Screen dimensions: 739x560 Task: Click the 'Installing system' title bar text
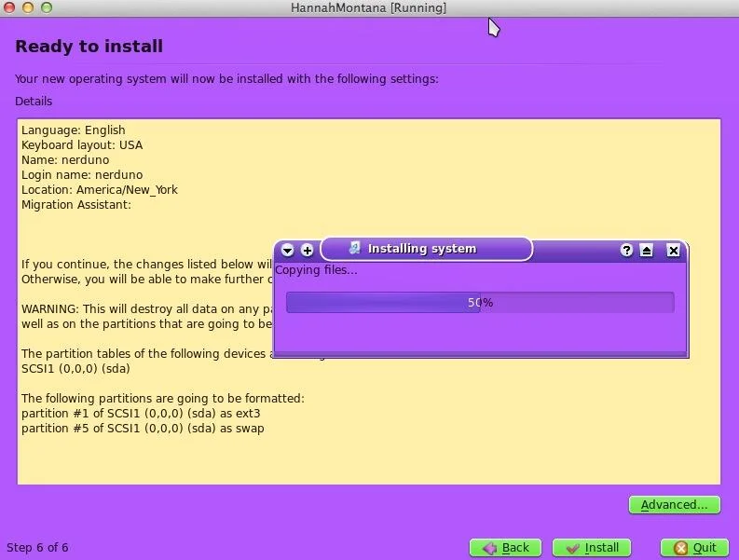tap(422, 249)
